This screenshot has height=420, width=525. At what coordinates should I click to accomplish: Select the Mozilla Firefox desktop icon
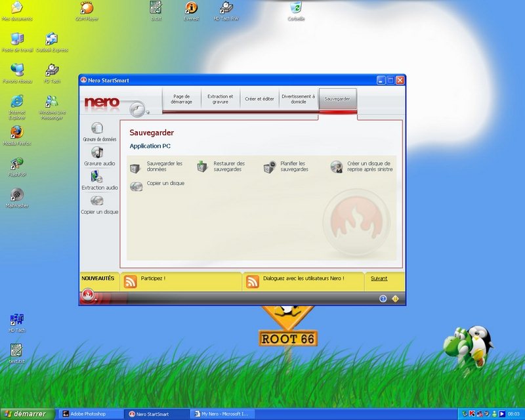tap(17, 136)
